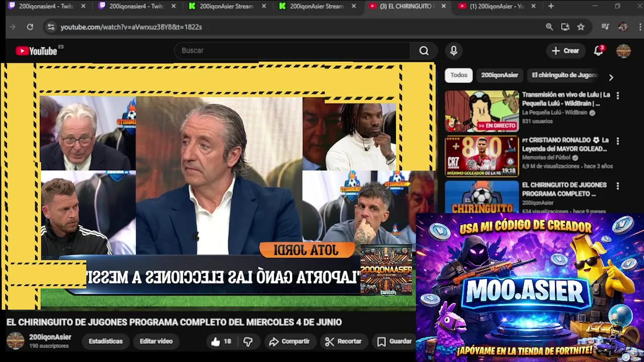Switch to second 200iqonAsier Stream tab

[317, 6]
